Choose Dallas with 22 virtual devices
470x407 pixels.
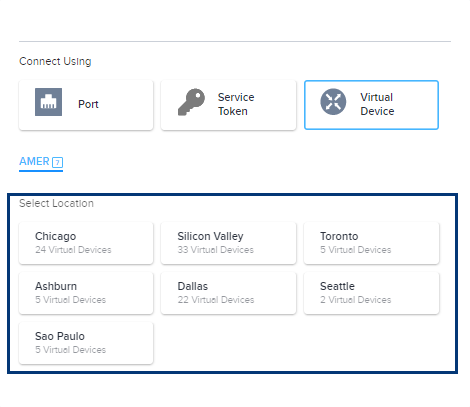point(228,293)
